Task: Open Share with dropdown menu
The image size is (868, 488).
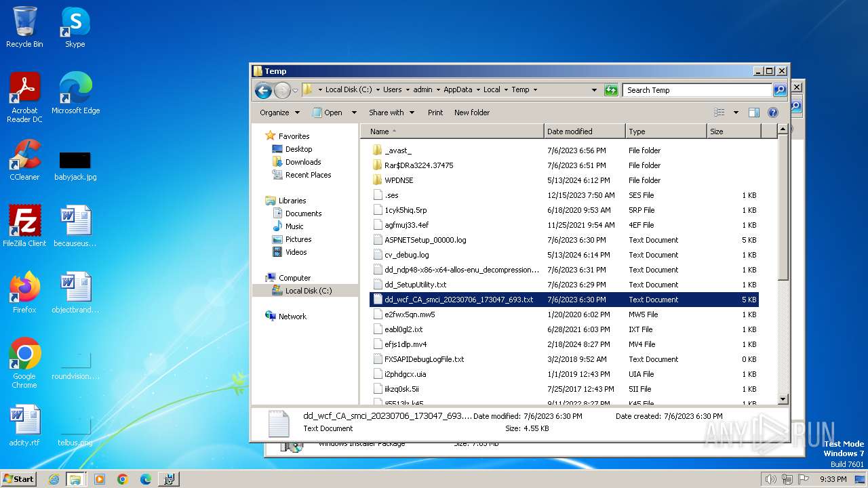Action: tap(391, 113)
